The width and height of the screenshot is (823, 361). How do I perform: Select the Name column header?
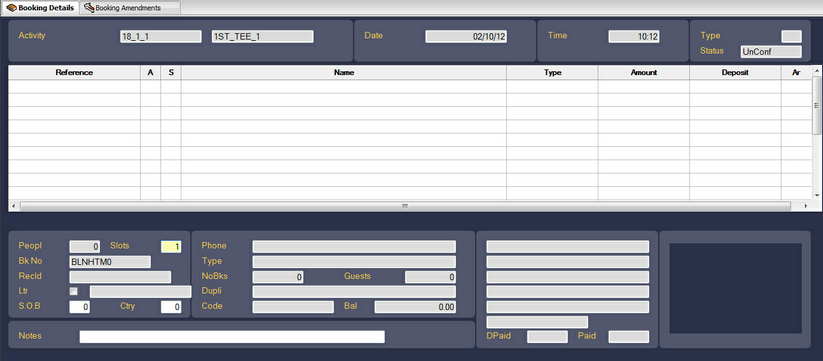click(344, 72)
